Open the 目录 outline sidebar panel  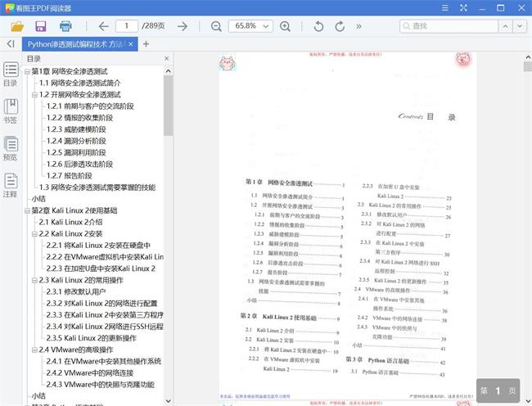(11, 74)
